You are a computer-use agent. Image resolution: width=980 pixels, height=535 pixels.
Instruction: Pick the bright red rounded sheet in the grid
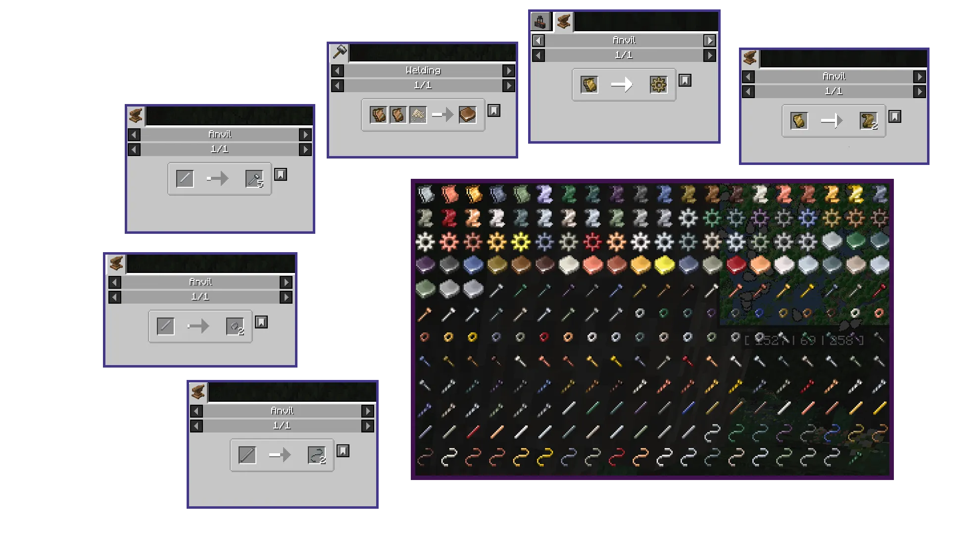click(x=736, y=266)
